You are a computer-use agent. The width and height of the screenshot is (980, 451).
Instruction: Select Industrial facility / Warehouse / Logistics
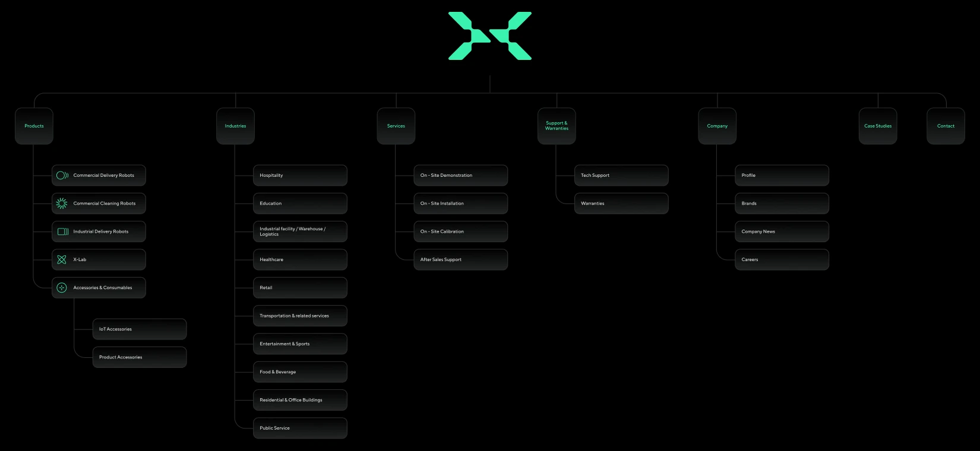300,231
